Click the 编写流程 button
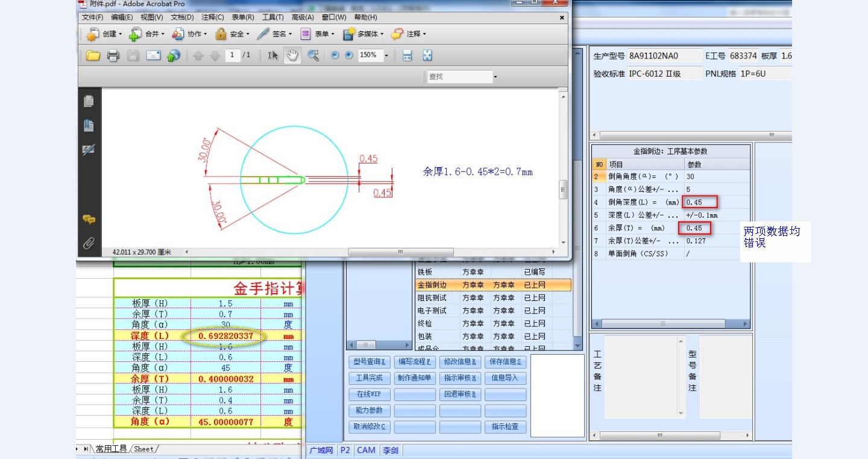The width and height of the screenshot is (868, 459). pyautogui.click(x=415, y=362)
